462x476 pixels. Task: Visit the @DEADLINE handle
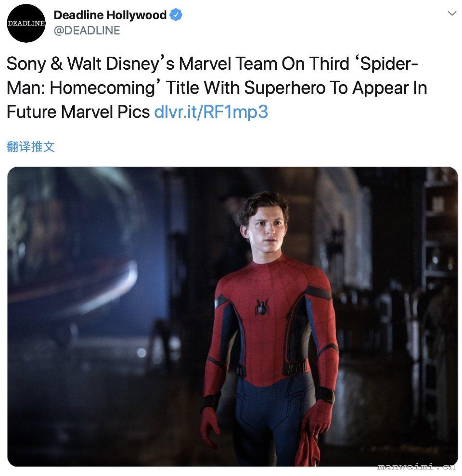click(87, 30)
